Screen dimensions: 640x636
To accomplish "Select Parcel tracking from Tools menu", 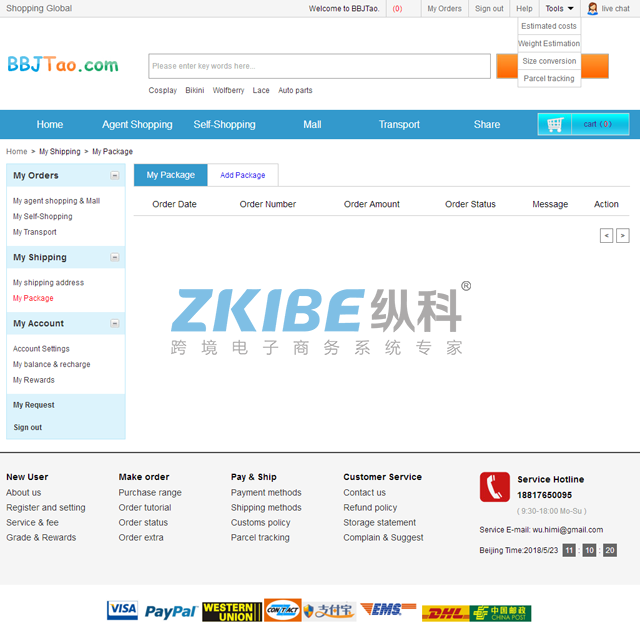I will pos(549,78).
